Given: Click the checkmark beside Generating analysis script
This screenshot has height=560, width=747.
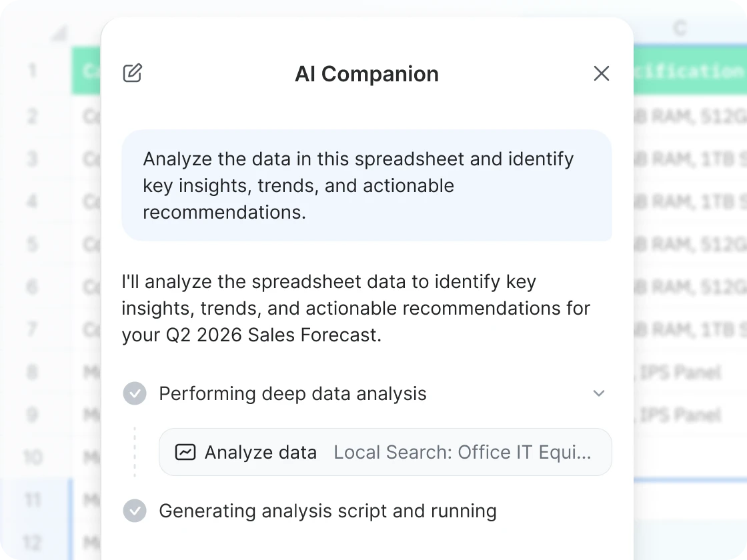Looking at the screenshot, I should (135, 511).
